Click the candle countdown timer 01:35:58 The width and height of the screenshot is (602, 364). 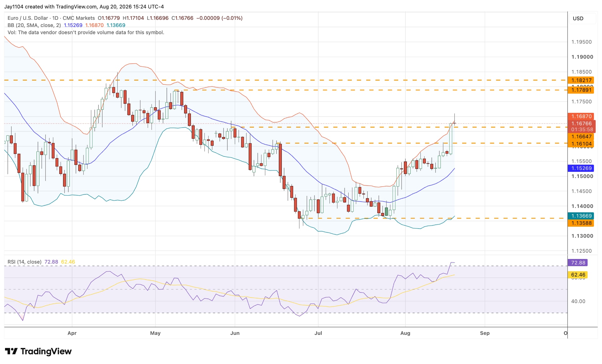582,129
